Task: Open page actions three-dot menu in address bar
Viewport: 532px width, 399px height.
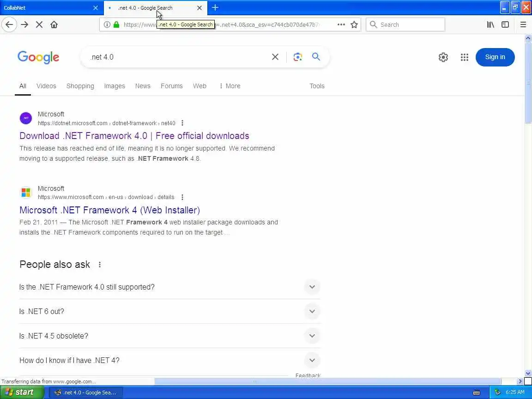Action: [x=341, y=24]
